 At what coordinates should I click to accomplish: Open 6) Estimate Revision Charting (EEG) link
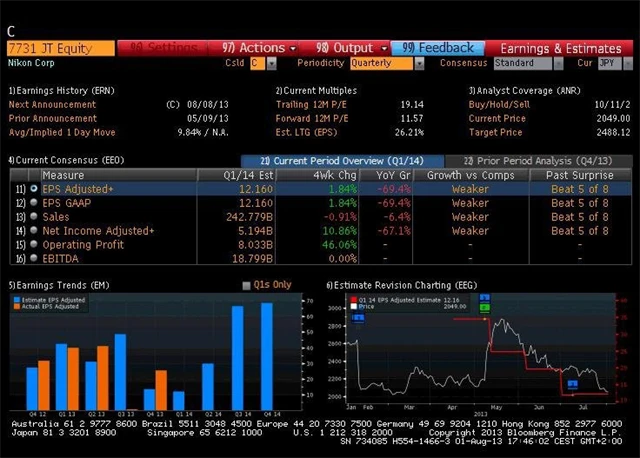[x=402, y=285]
